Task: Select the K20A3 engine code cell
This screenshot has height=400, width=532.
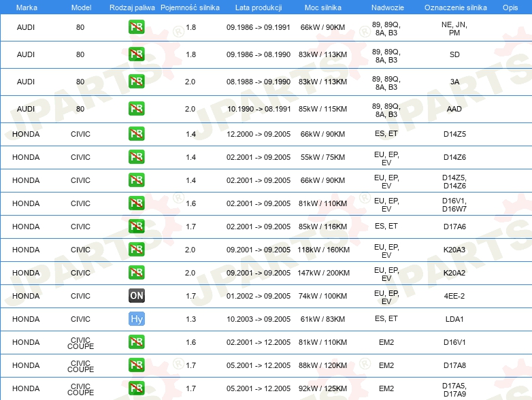Action: click(x=454, y=250)
